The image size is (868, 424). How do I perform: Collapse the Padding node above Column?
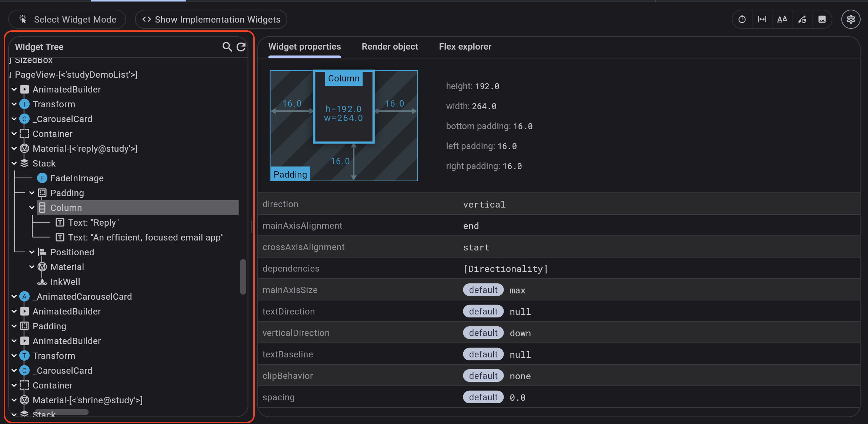point(32,193)
